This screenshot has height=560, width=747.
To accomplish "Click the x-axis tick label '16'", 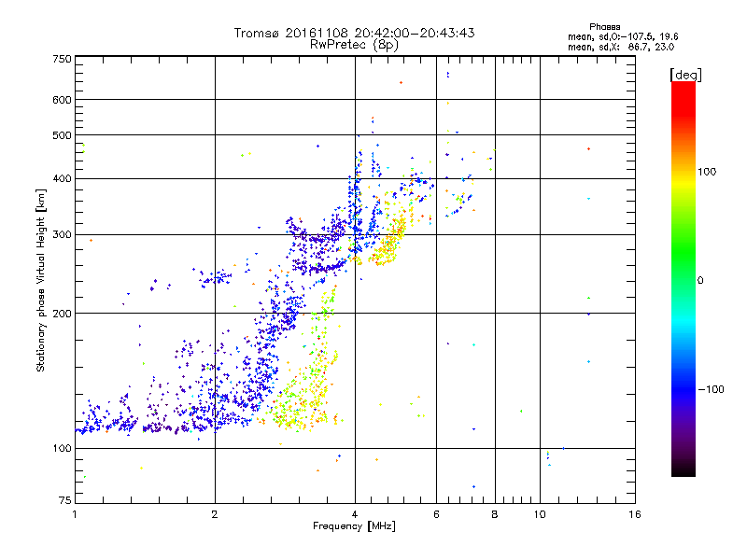I will coord(635,514).
